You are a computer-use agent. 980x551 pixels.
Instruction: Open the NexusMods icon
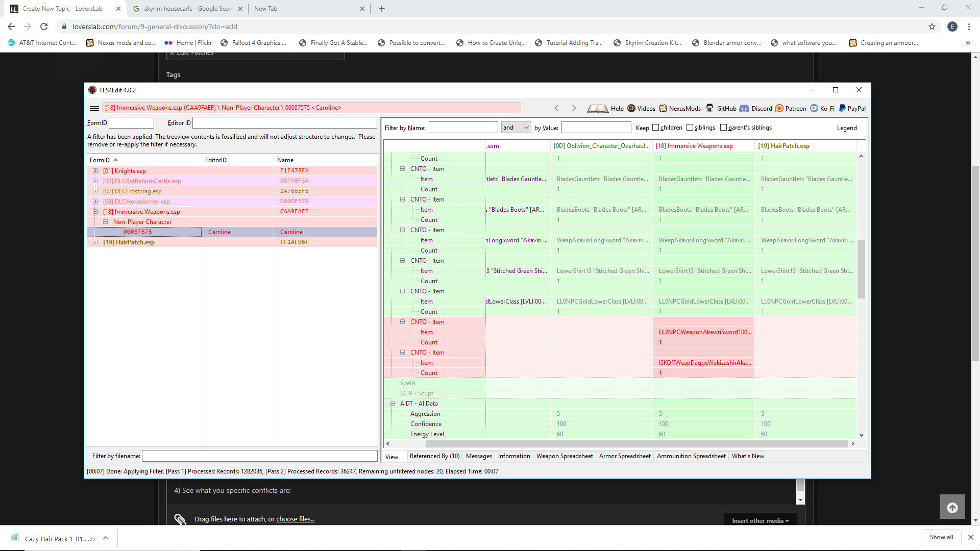(663, 108)
